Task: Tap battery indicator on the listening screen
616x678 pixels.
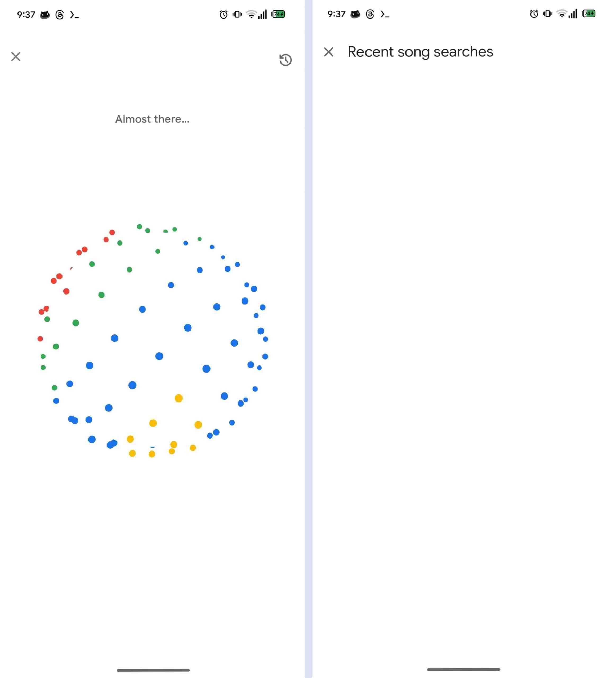Action: tap(278, 14)
